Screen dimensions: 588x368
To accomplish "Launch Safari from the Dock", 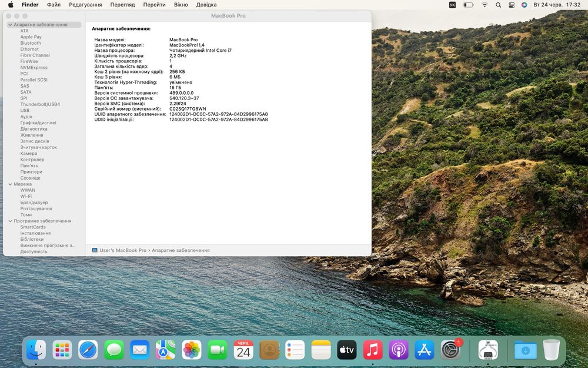I will click(x=88, y=350).
